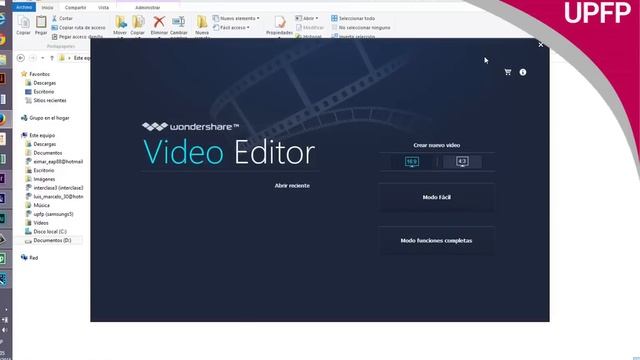Viewport: 640px width, 360px height.
Task: Close the Wondershare Video Editor start window
Action: coord(541,45)
